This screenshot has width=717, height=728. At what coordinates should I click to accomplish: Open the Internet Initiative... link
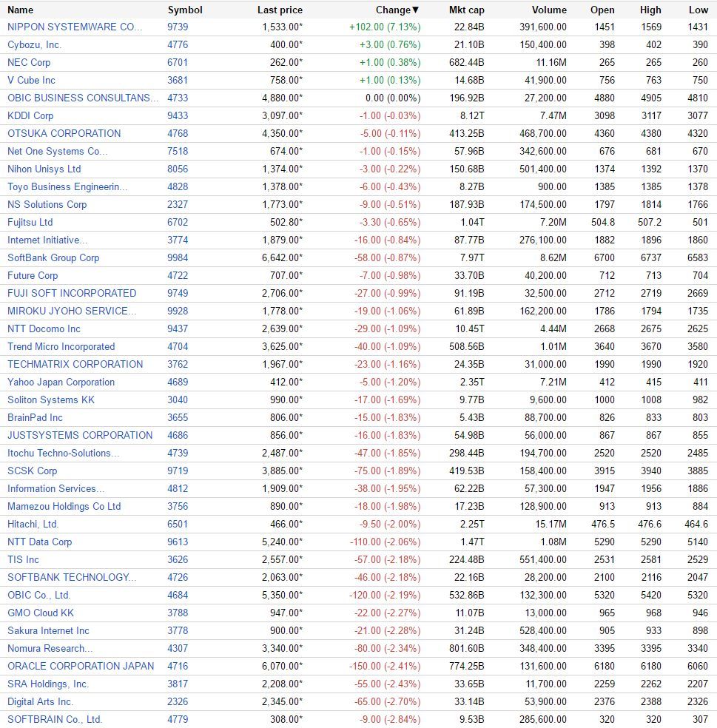point(47,240)
